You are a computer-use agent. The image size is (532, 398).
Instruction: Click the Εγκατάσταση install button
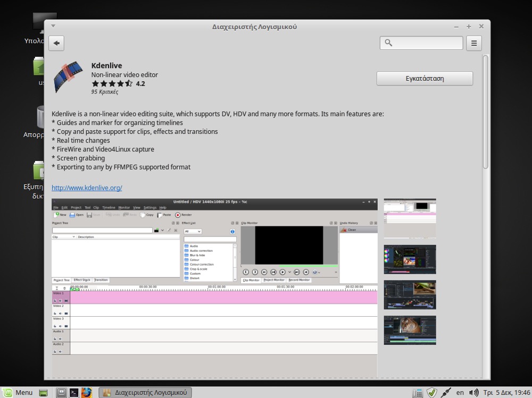[x=425, y=78]
